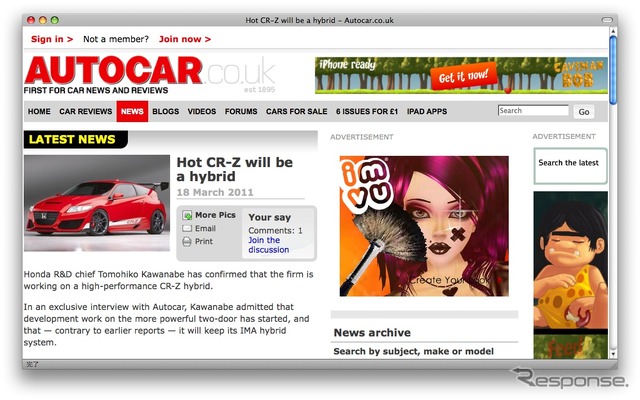
Task: Open the HOME menu item
Action: (x=39, y=111)
